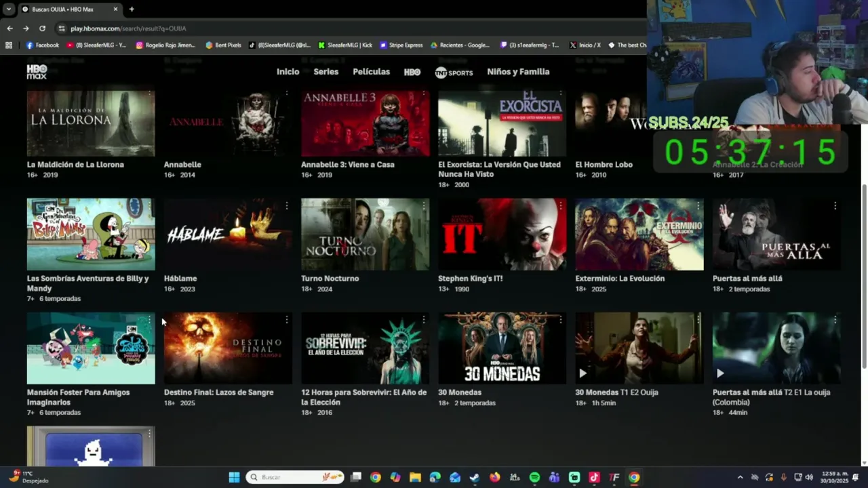Open the Billy y Mandy thumbnail

[91, 235]
